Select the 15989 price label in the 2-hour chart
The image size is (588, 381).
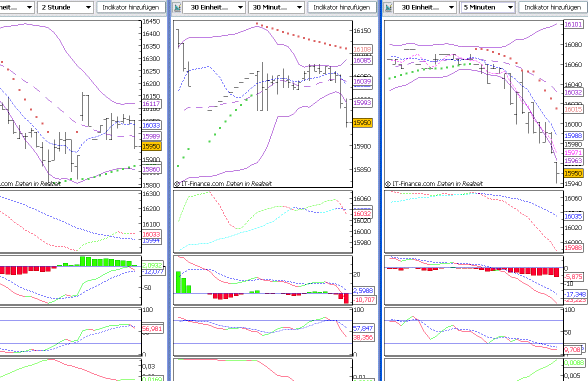tap(151, 136)
